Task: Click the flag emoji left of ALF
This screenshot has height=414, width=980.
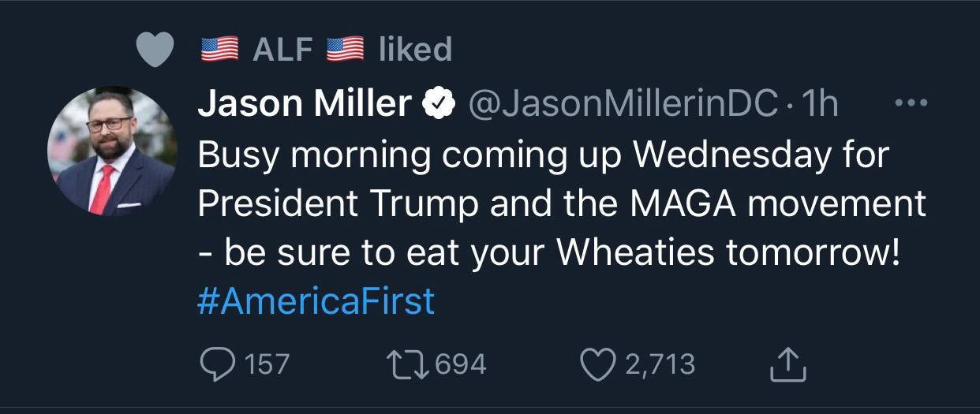Action: coord(220,50)
